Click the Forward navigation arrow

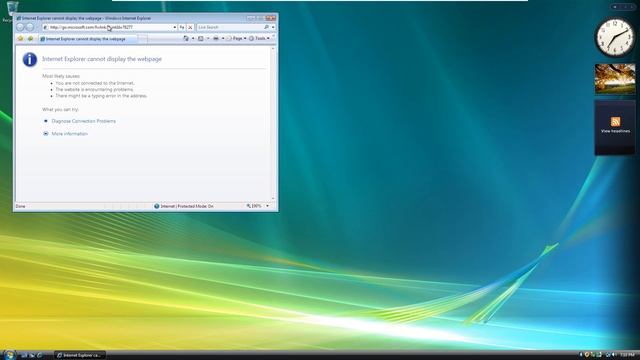point(30,27)
